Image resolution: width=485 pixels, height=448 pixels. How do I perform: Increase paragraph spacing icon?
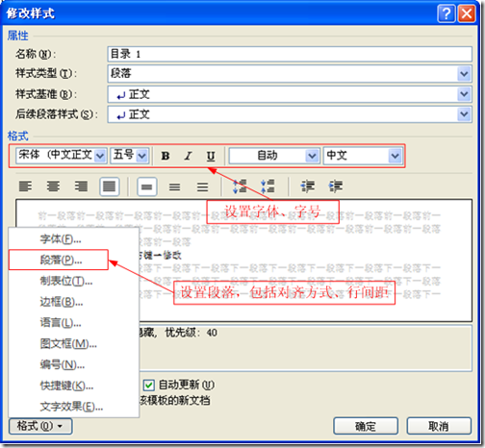[240, 187]
